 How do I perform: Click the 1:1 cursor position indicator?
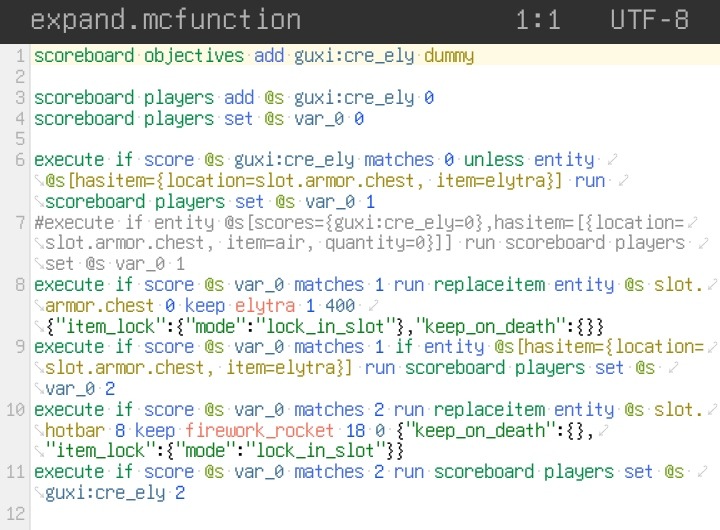538,21
